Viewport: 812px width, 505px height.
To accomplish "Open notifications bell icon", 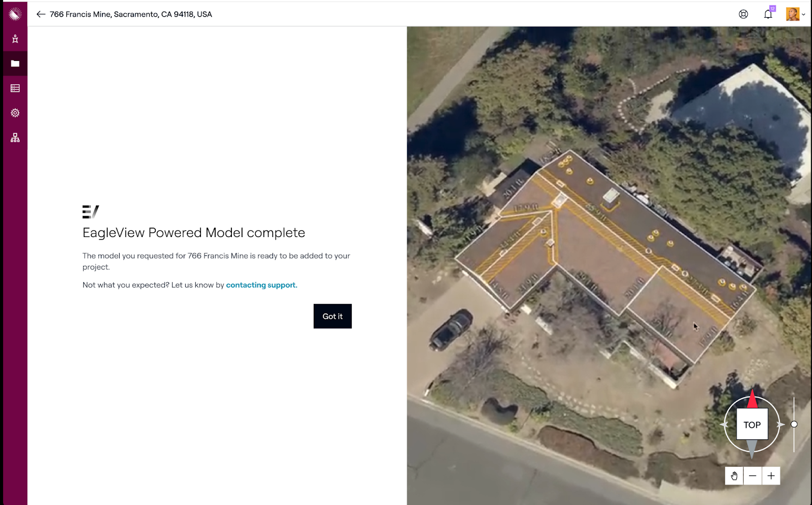I will (768, 14).
